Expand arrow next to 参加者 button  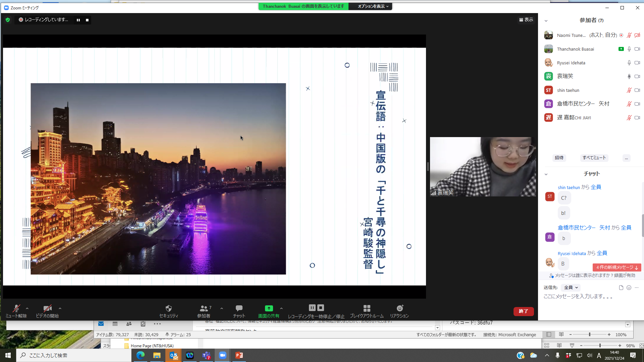222,308
